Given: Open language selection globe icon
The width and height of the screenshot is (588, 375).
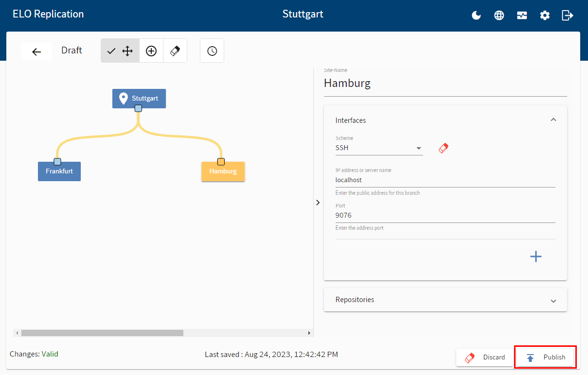Looking at the screenshot, I should (x=499, y=16).
